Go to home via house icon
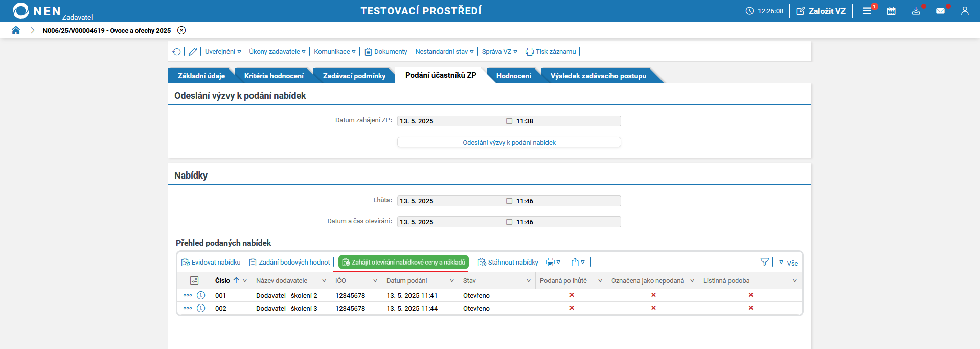Screen dimensions: 980x349 [16, 30]
